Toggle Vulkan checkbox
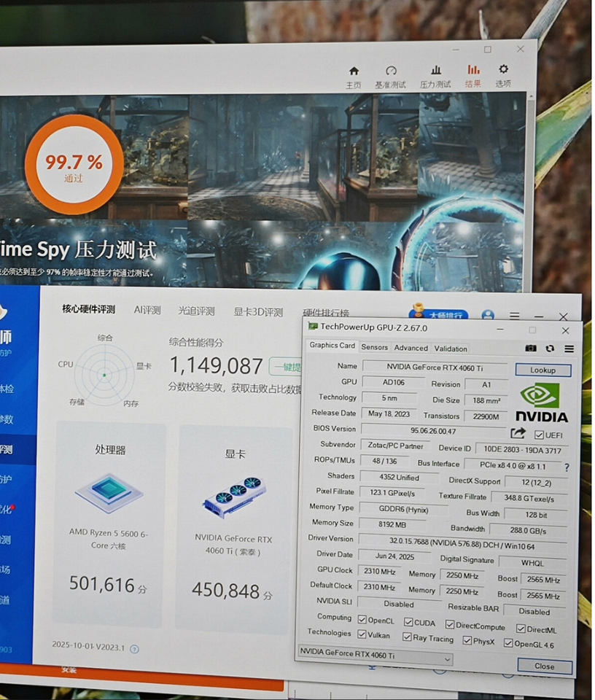Screen dimensions: 595x700 (362, 634)
